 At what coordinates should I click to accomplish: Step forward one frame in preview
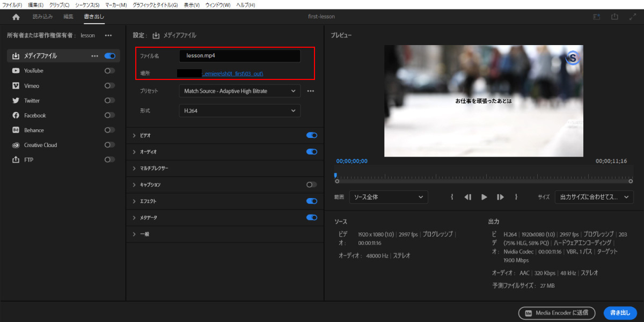pos(500,197)
